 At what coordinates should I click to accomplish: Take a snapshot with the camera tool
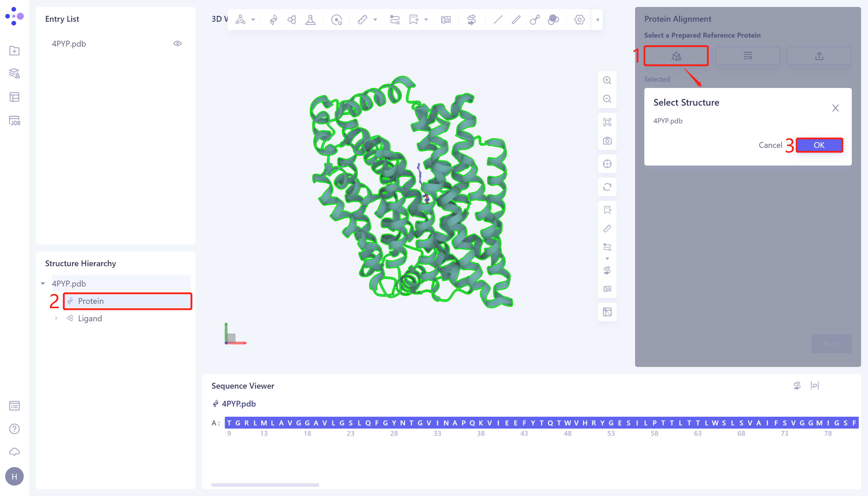point(608,140)
